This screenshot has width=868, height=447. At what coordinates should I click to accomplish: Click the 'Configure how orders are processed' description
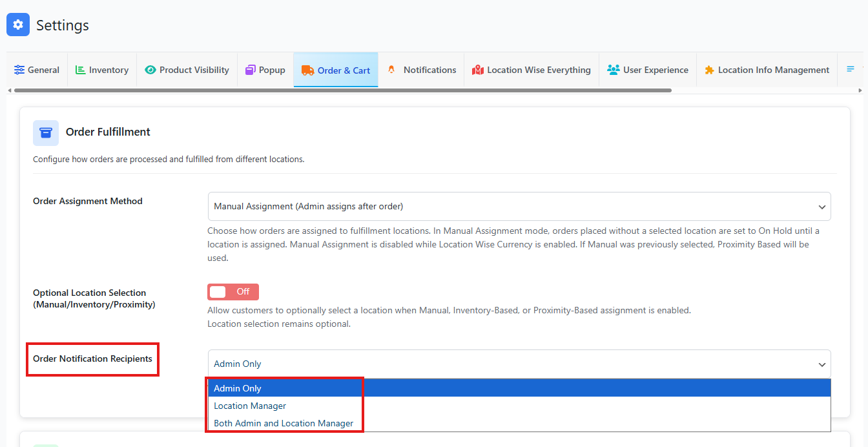point(169,159)
